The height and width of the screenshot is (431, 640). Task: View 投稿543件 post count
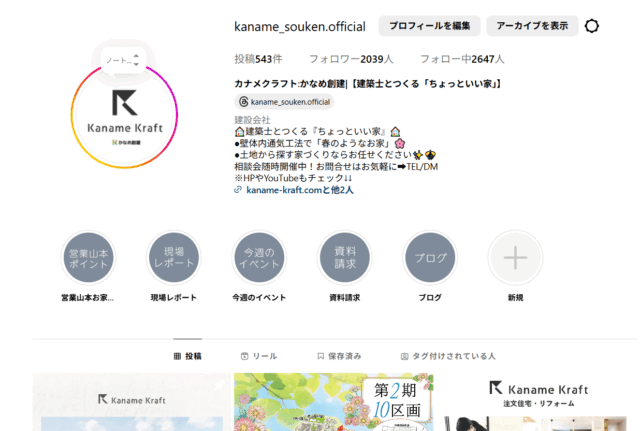point(258,59)
